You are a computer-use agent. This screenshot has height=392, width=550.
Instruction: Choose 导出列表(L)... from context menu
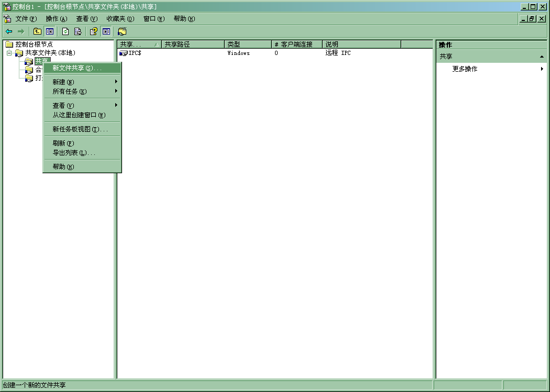(82, 153)
